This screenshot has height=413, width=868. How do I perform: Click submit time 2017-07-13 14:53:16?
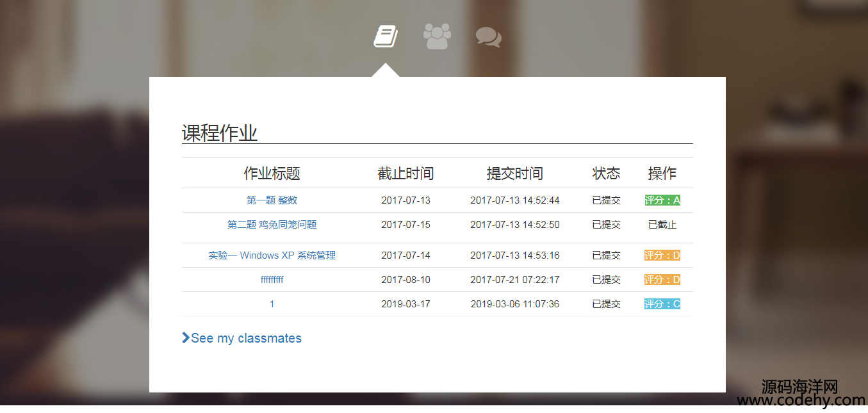pyautogui.click(x=514, y=255)
